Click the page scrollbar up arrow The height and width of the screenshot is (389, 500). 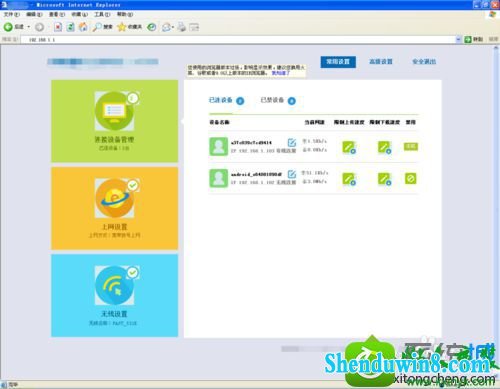pos(496,48)
